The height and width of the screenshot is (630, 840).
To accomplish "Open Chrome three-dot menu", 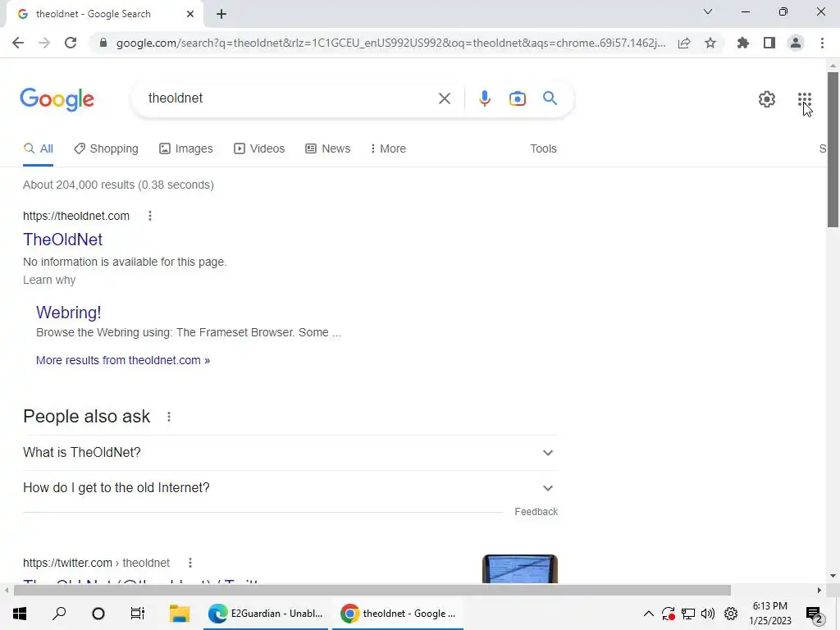I will click(x=822, y=43).
